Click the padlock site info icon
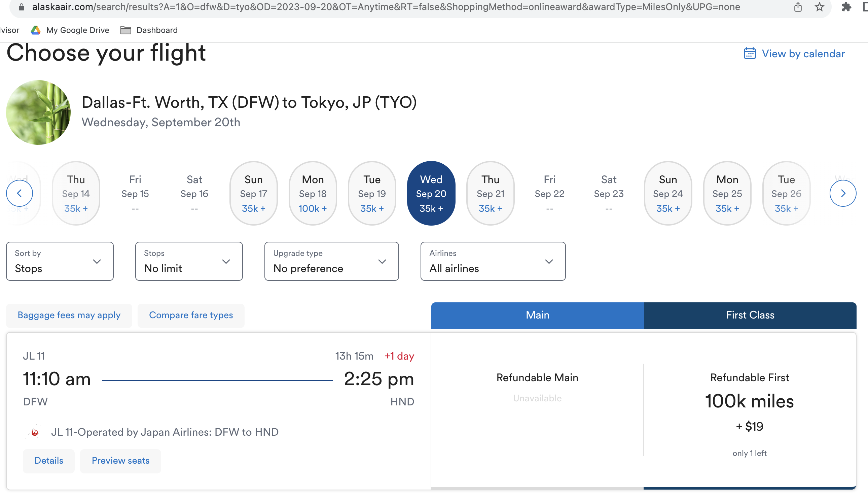This screenshot has height=499, width=868. click(21, 7)
